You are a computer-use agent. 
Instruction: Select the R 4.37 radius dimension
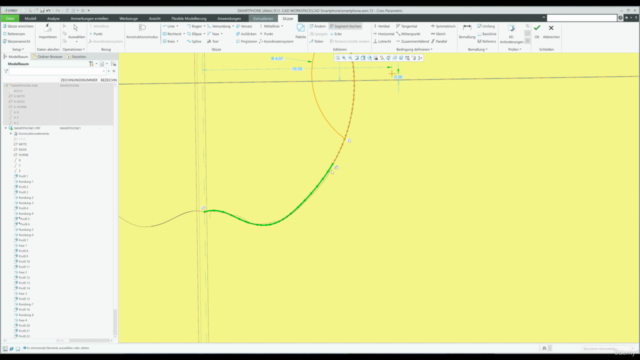click(277, 59)
